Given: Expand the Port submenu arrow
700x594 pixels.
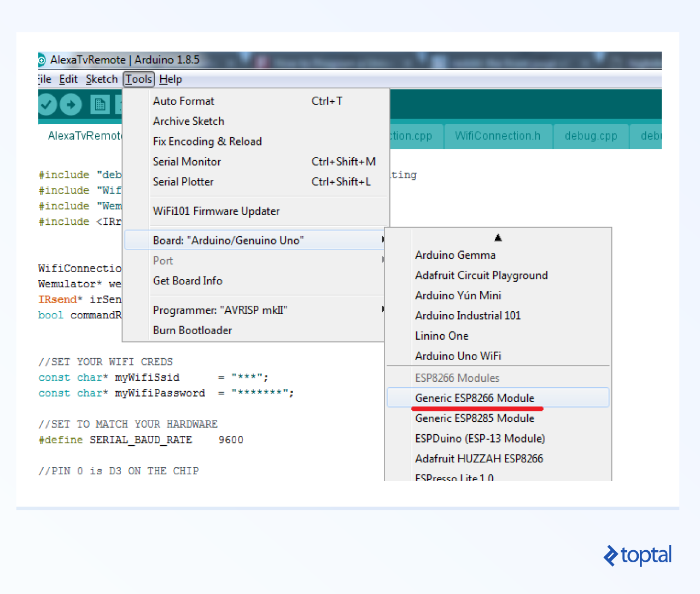Looking at the screenshot, I should 382,260.
